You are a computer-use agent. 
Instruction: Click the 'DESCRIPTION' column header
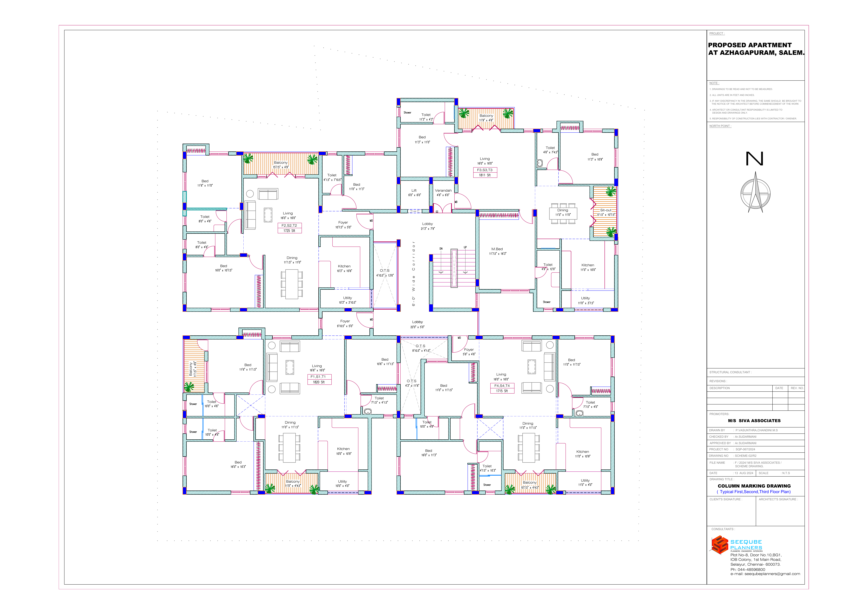pyautogui.click(x=719, y=388)
